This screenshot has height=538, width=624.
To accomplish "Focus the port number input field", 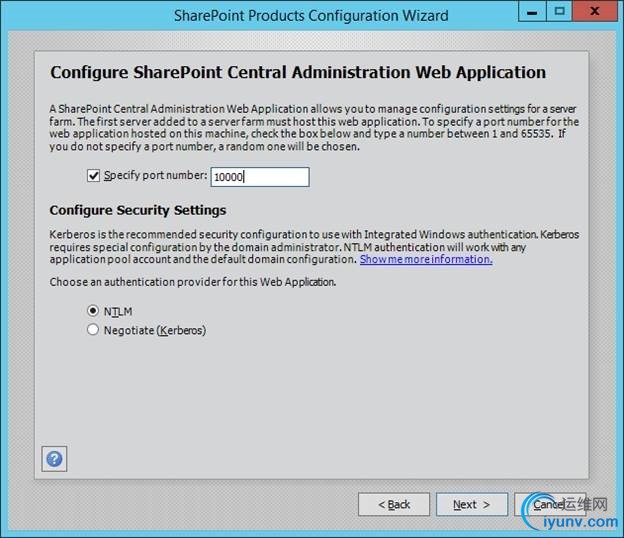I will (260, 177).
